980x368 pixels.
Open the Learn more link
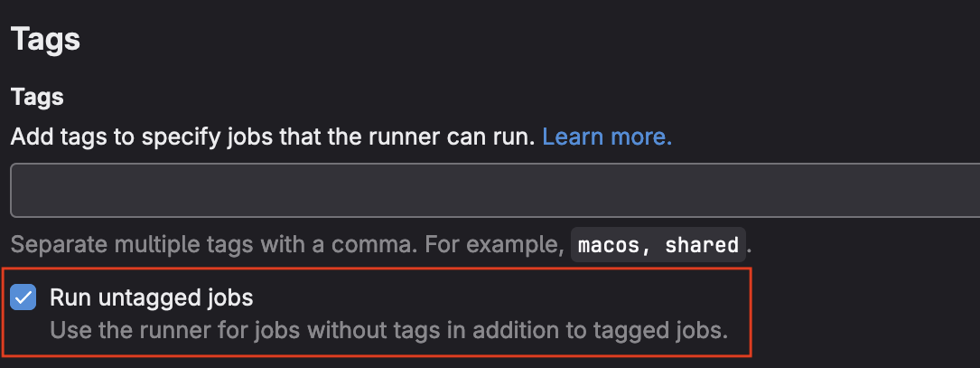click(606, 137)
